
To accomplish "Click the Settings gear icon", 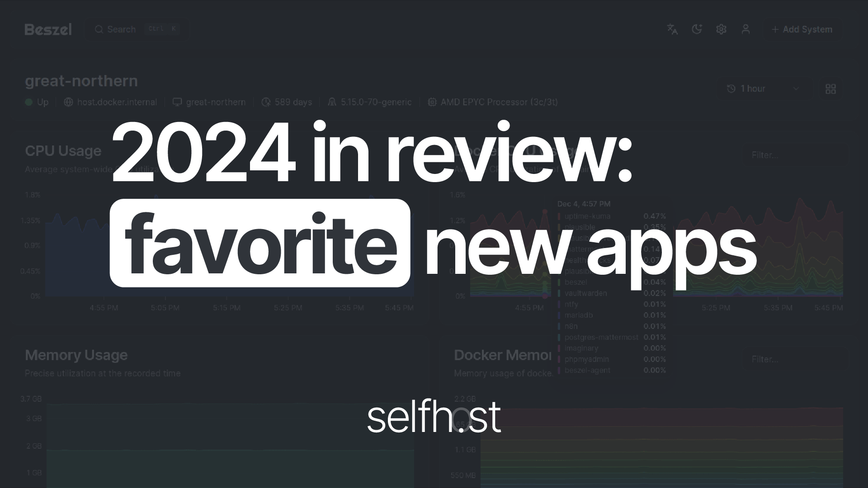I will pyautogui.click(x=722, y=29).
